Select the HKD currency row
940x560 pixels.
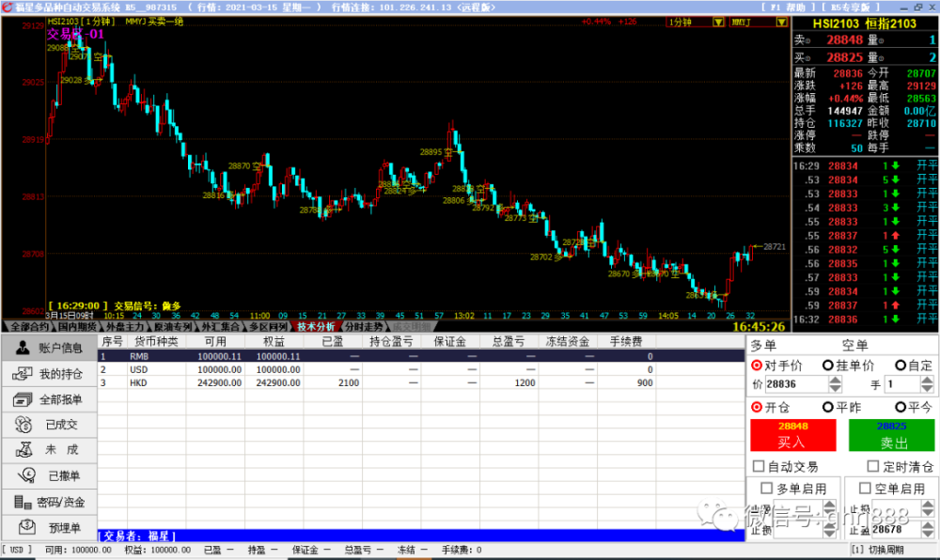pos(421,382)
